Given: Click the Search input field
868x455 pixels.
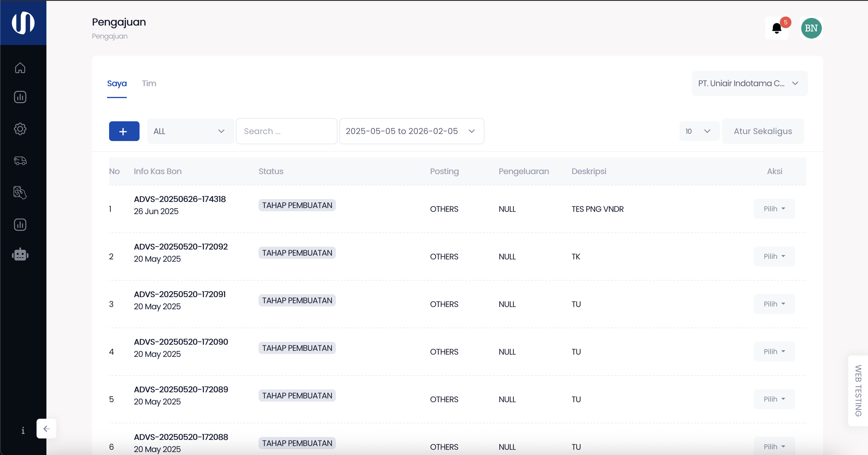Looking at the screenshot, I should point(286,131).
